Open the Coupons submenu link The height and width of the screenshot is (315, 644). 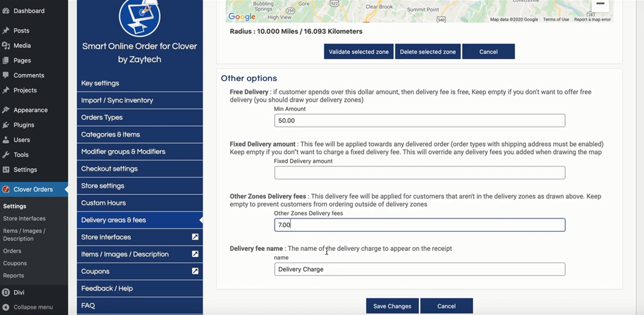pos(15,264)
